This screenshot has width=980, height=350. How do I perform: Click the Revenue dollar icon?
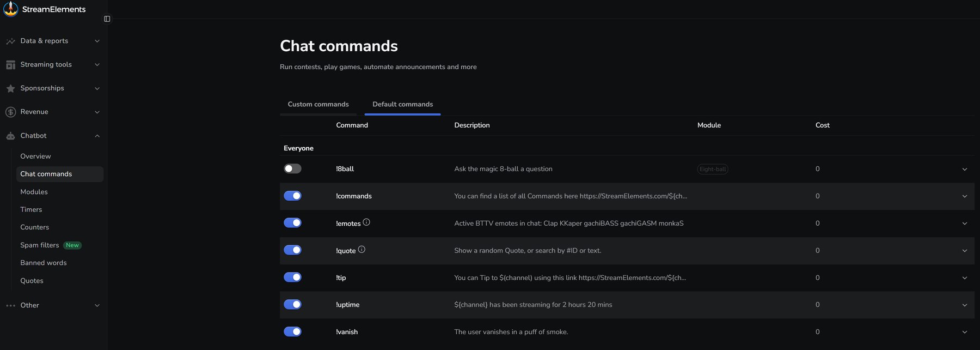point(10,112)
